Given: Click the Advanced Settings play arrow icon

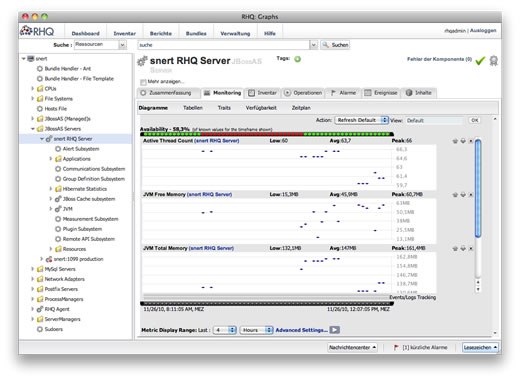Looking at the screenshot, I should click(x=335, y=330).
